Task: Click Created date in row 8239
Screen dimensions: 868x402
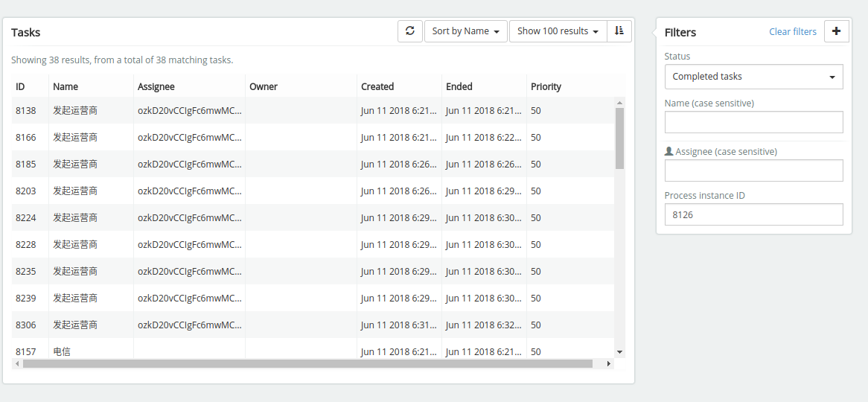Action: point(399,299)
